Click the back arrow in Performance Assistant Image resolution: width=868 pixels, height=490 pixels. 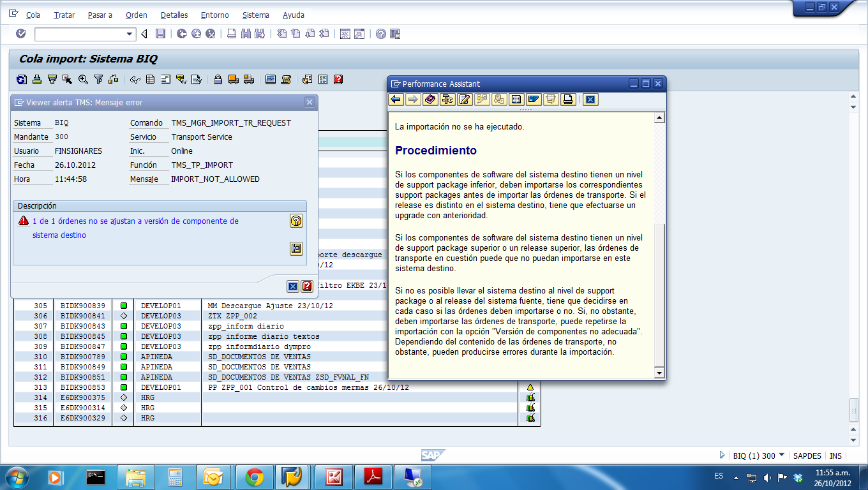tap(396, 100)
